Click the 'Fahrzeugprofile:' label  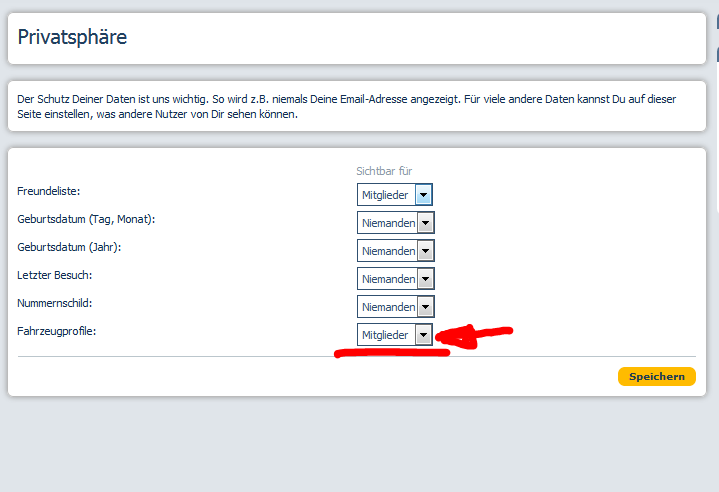pyautogui.click(x=57, y=330)
